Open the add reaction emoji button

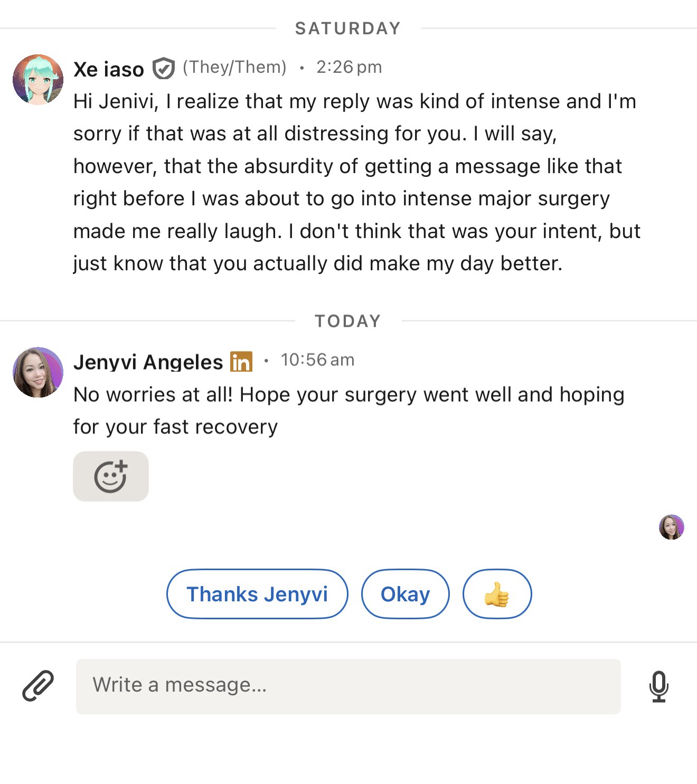click(x=110, y=476)
